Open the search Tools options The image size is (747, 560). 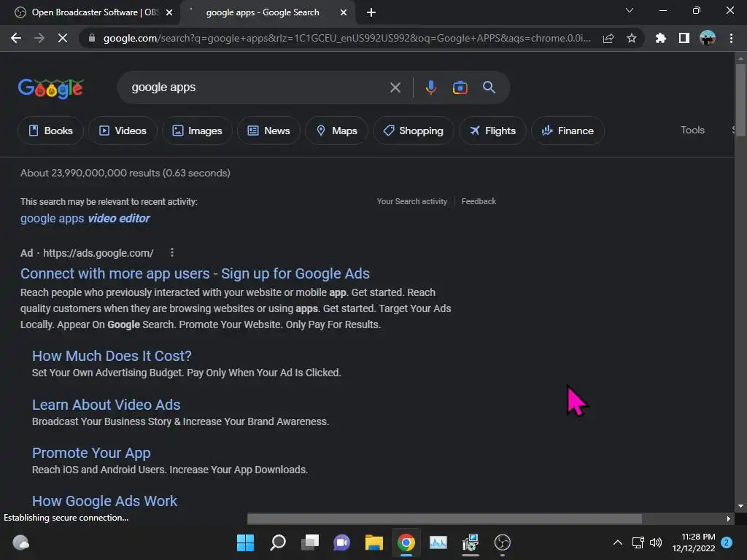692,130
